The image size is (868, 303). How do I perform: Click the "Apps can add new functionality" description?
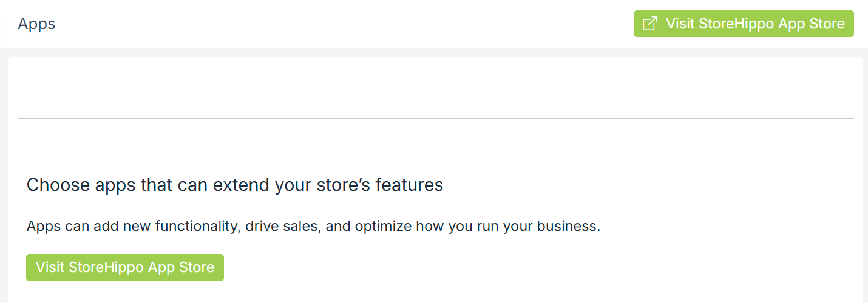(313, 227)
